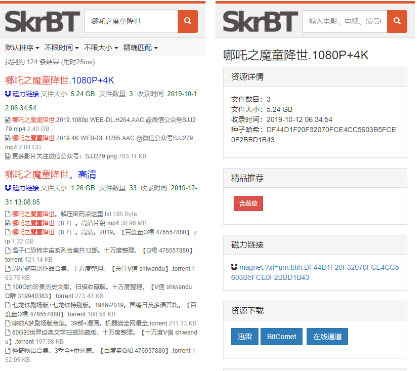The image size is (417, 371).
Task: Click the BitComet download button
Action: 282,337
